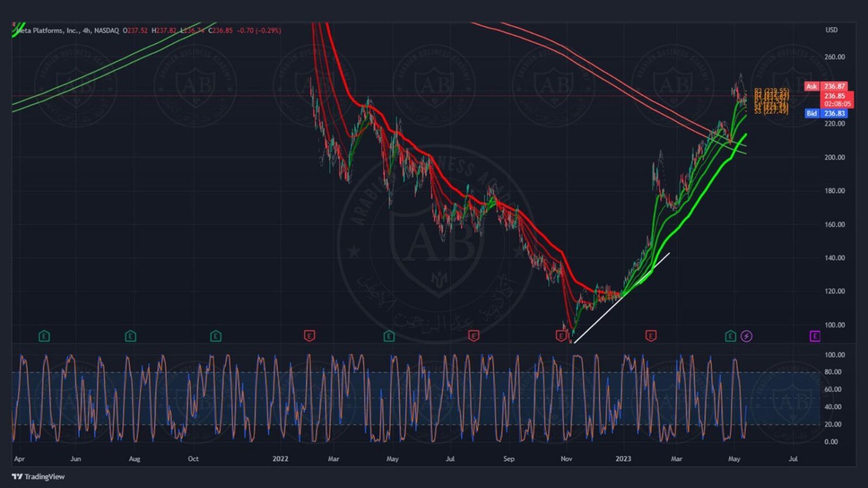Click the Apr label on time axis
This screenshot has height=488, width=868.
click(19, 459)
